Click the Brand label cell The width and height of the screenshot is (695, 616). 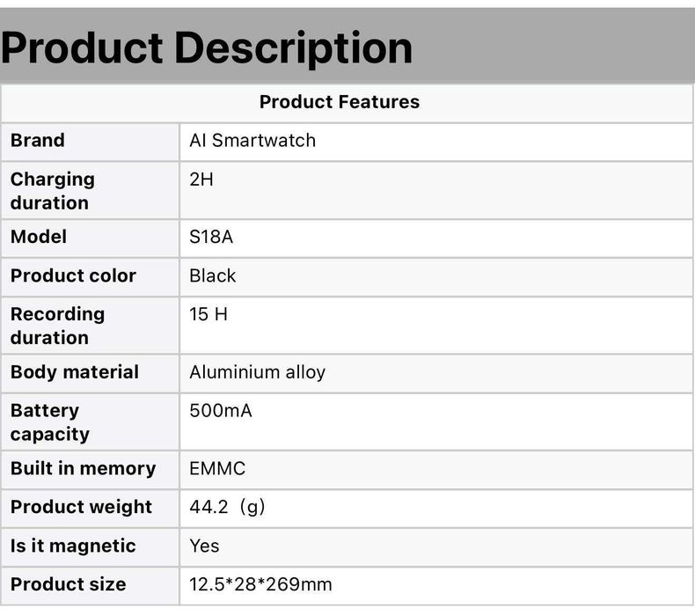38,141
